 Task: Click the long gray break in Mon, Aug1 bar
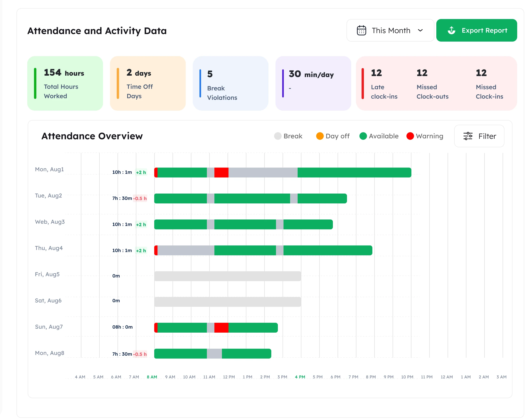click(263, 173)
